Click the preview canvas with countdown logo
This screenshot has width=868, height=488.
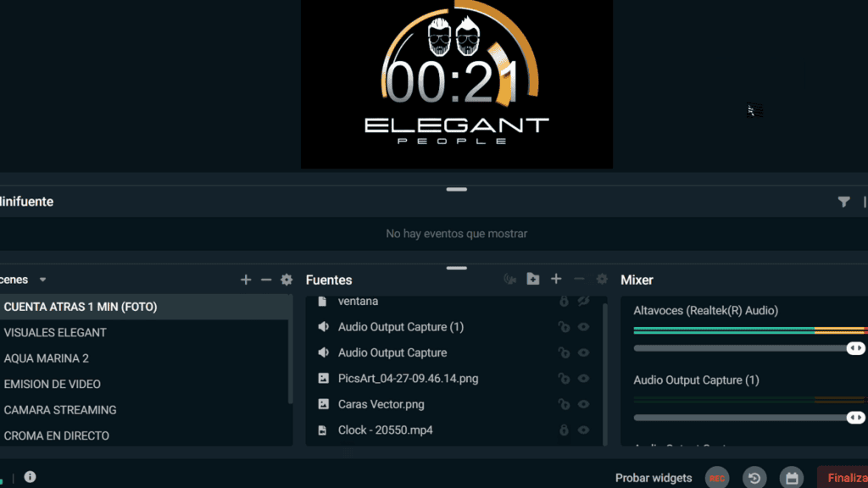pos(457,84)
